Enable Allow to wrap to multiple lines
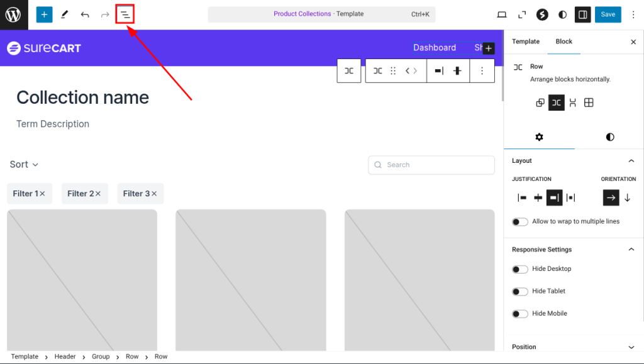Viewport: 644px width, 364px height. (x=520, y=222)
